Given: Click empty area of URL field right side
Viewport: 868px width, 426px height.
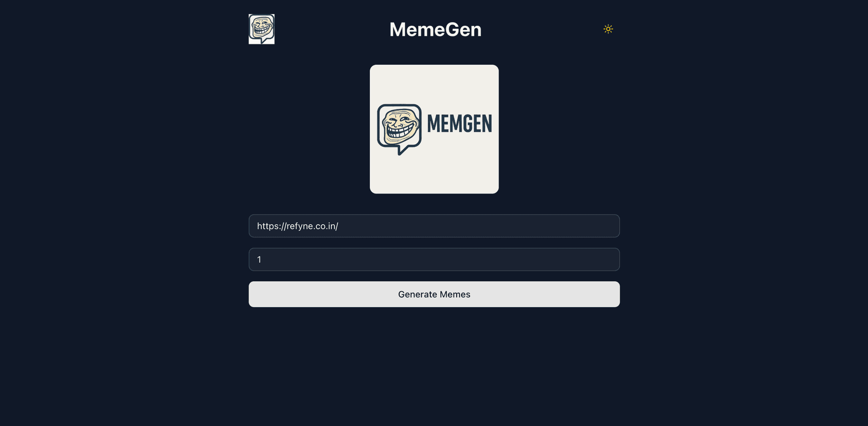Looking at the screenshot, I should pyautogui.click(x=497, y=226).
